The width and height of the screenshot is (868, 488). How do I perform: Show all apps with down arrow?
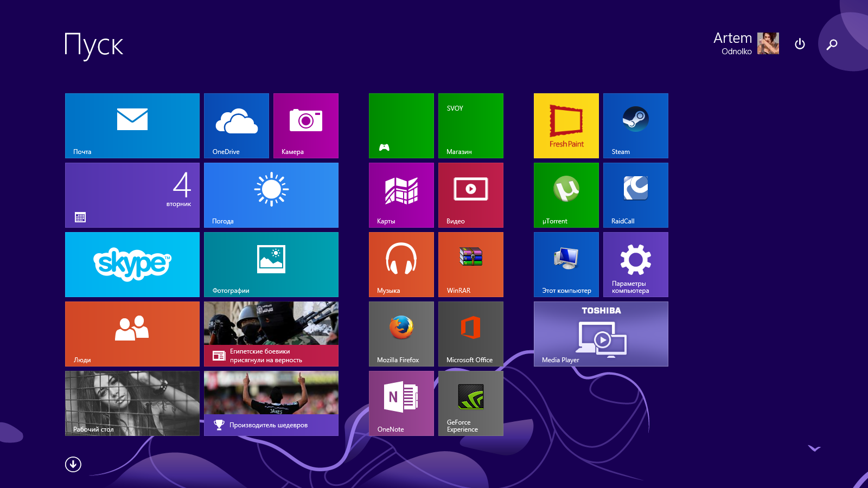tap(73, 464)
